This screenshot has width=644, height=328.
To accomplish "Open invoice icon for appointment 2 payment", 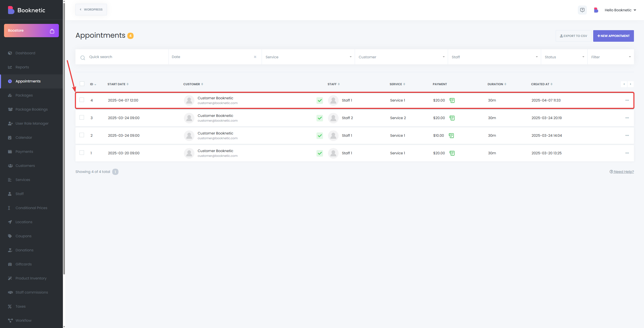I will pos(451,136).
